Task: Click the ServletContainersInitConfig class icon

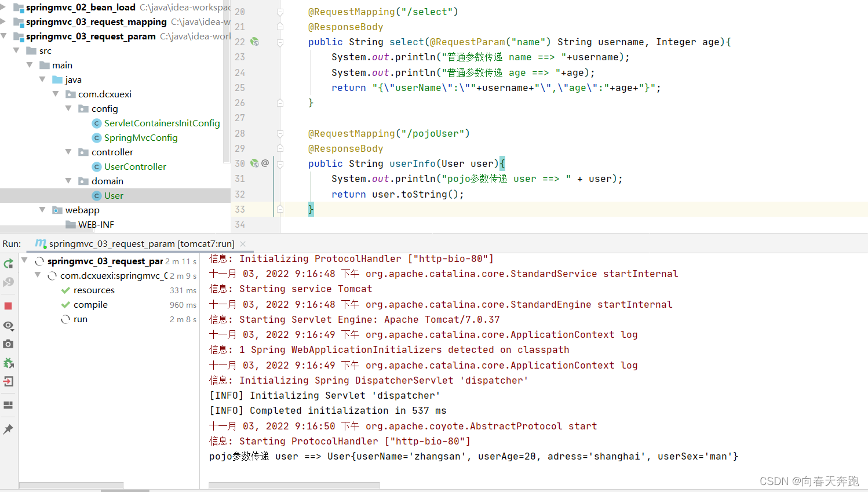Action: tap(97, 123)
